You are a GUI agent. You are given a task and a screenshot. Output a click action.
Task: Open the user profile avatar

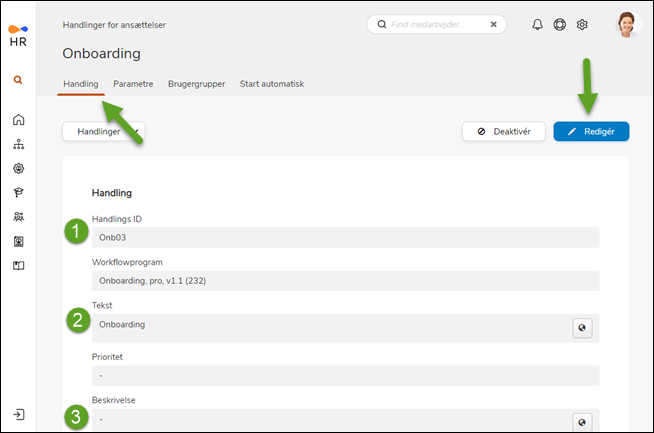pos(626,24)
